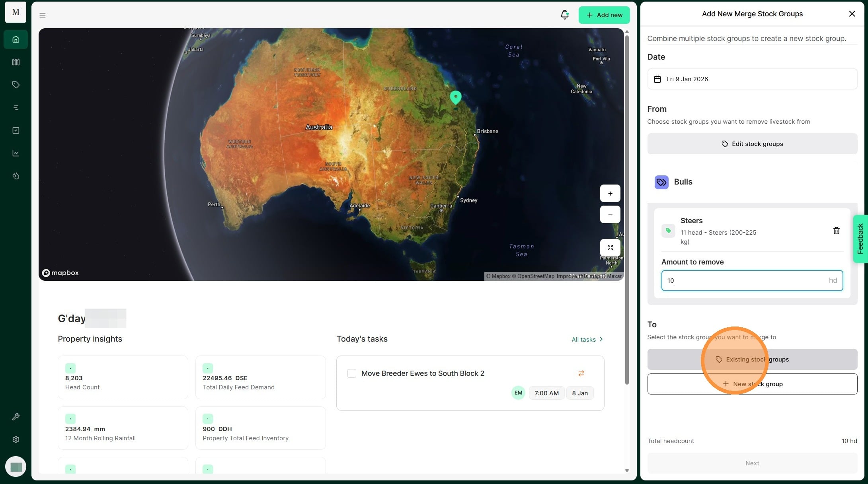Zoom in on the map
Image resolution: width=868 pixels, height=484 pixels.
[610, 194]
